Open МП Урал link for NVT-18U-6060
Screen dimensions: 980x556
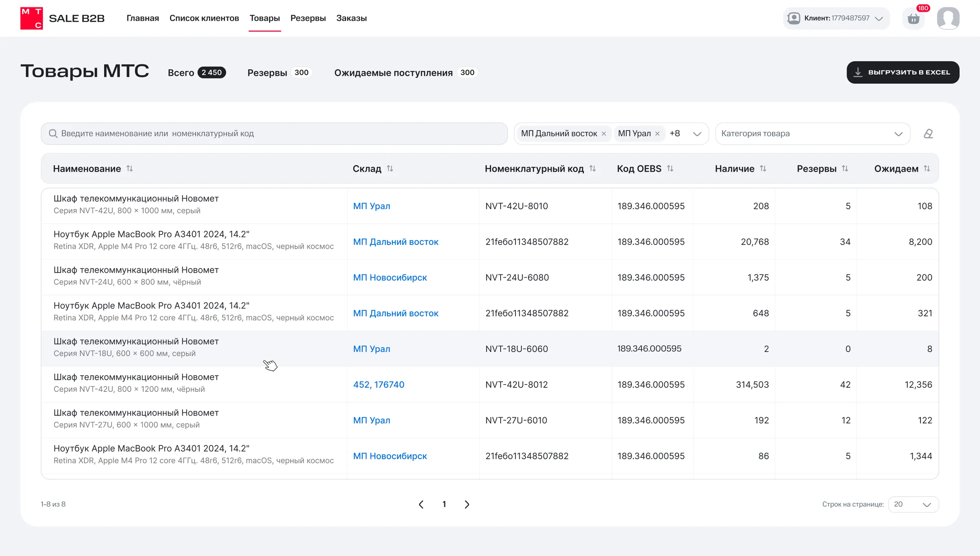[372, 349]
